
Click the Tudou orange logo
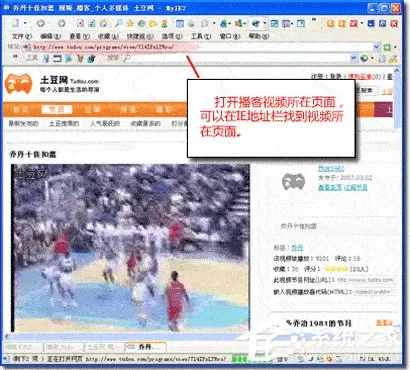coord(19,84)
